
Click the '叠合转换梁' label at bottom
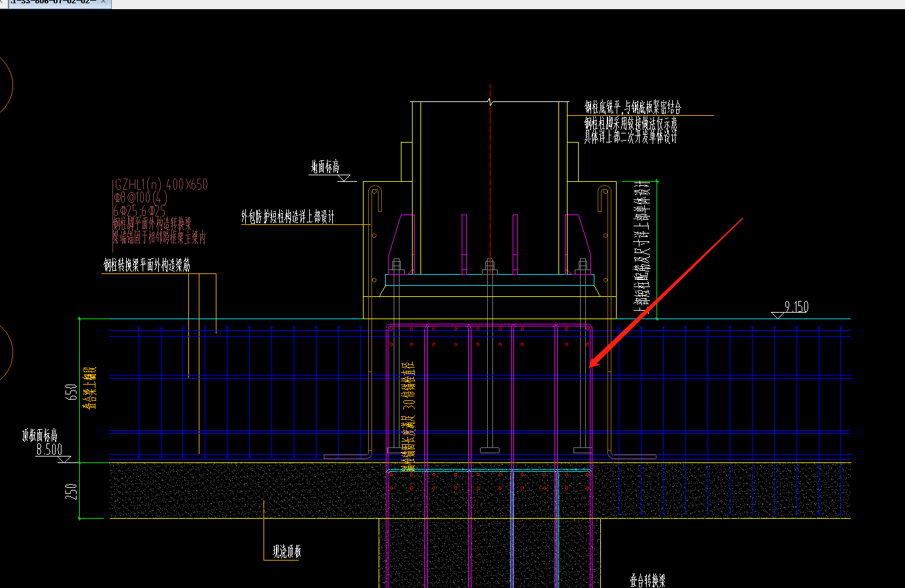648,580
